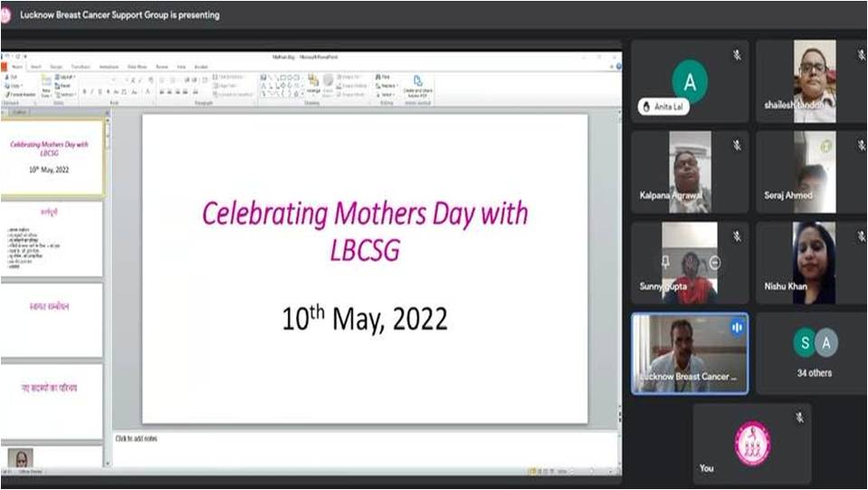Click the pink ribbon avatar on You tile
The height and width of the screenshot is (490, 868).
click(x=752, y=444)
